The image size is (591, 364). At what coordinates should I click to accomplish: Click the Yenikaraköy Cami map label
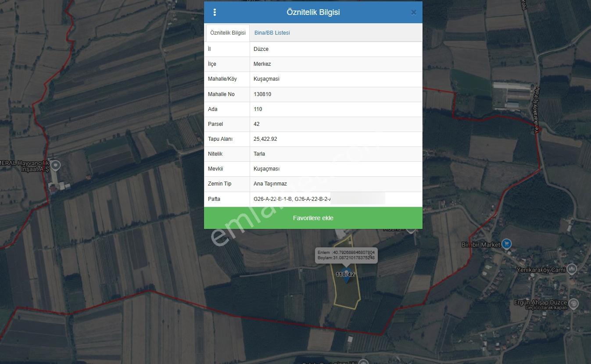tap(541, 270)
